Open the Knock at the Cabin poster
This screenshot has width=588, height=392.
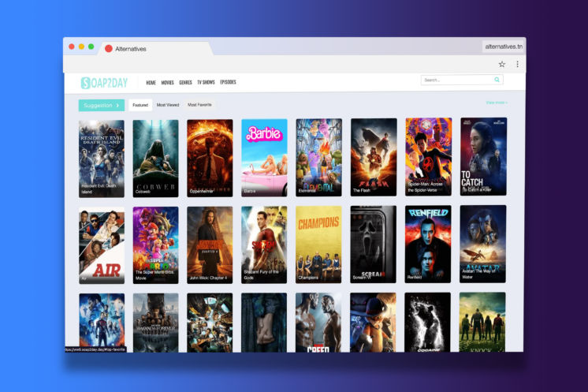482,322
